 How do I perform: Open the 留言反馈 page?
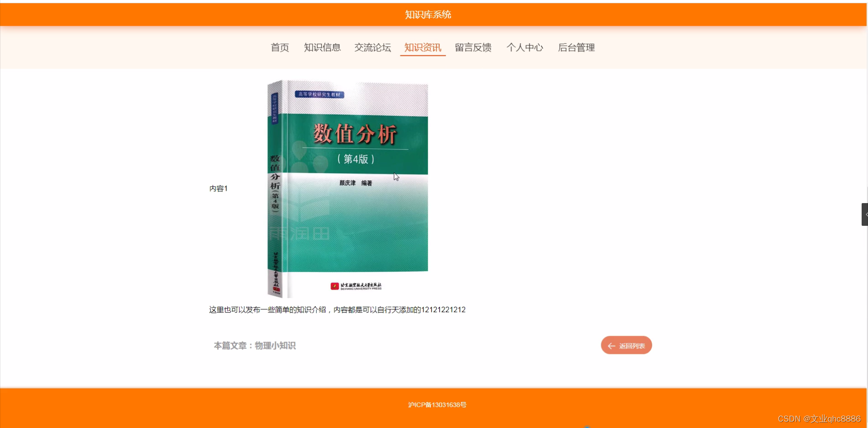473,48
